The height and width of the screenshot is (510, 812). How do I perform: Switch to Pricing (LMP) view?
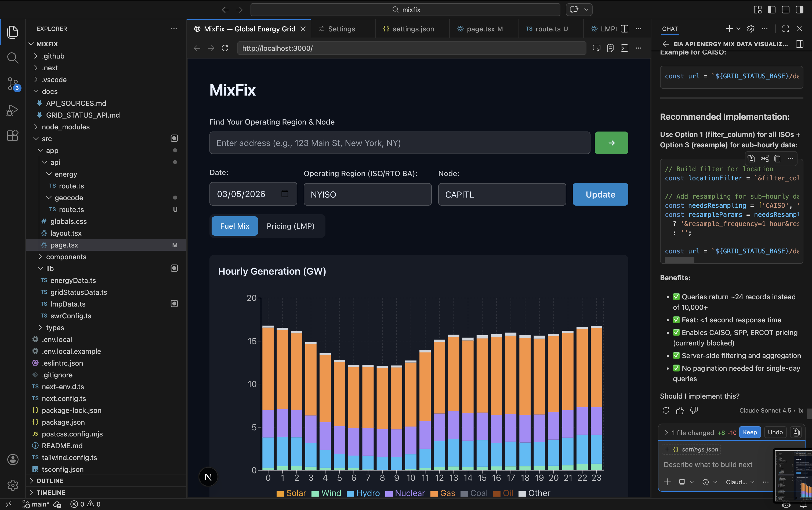pyautogui.click(x=290, y=226)
